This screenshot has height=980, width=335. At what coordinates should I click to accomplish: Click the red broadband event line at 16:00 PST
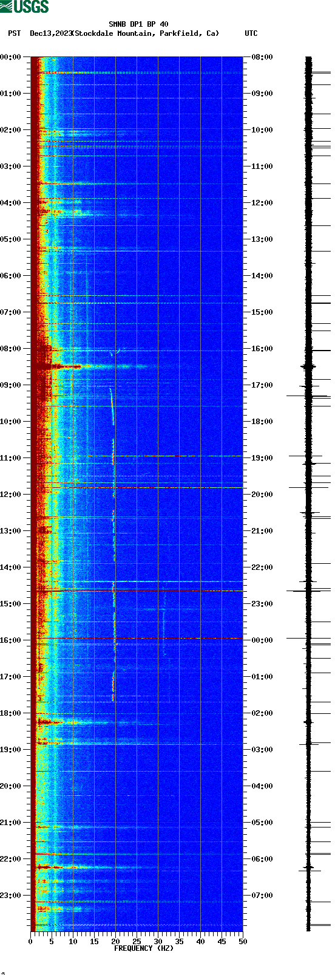(137, 638)
